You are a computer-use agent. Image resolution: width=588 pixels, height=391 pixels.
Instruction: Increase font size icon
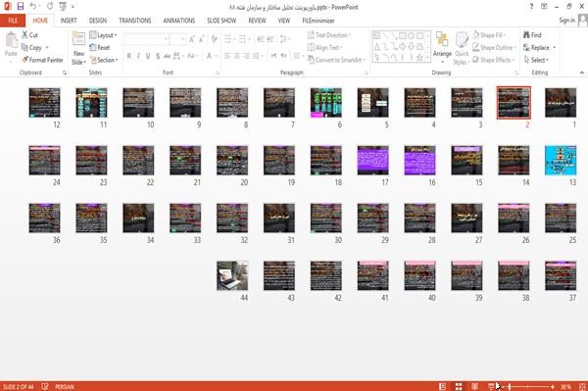[192, 39]
